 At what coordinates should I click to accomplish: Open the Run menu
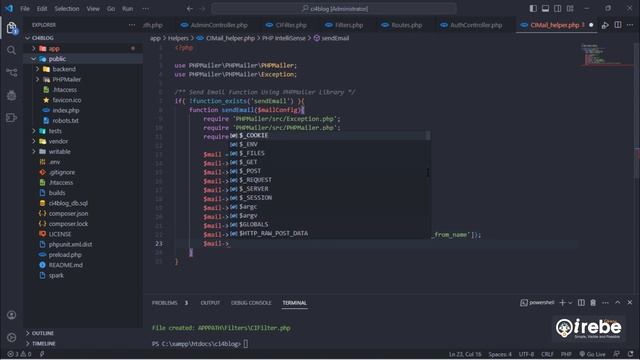(128, 9)
